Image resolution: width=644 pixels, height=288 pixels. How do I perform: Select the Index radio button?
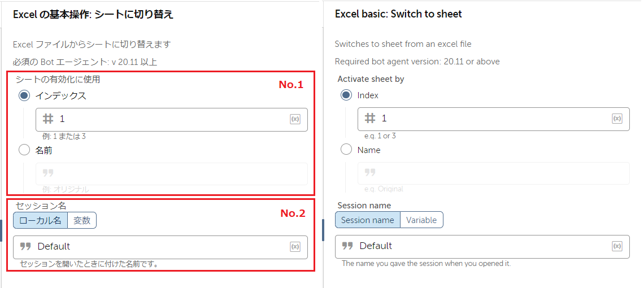[x=346, y=95]
